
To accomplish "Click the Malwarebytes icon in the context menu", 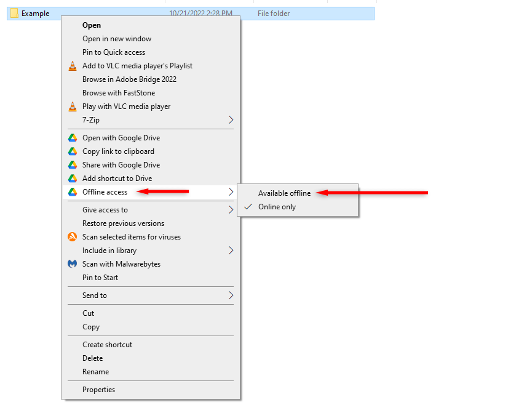I will point(73,264).
